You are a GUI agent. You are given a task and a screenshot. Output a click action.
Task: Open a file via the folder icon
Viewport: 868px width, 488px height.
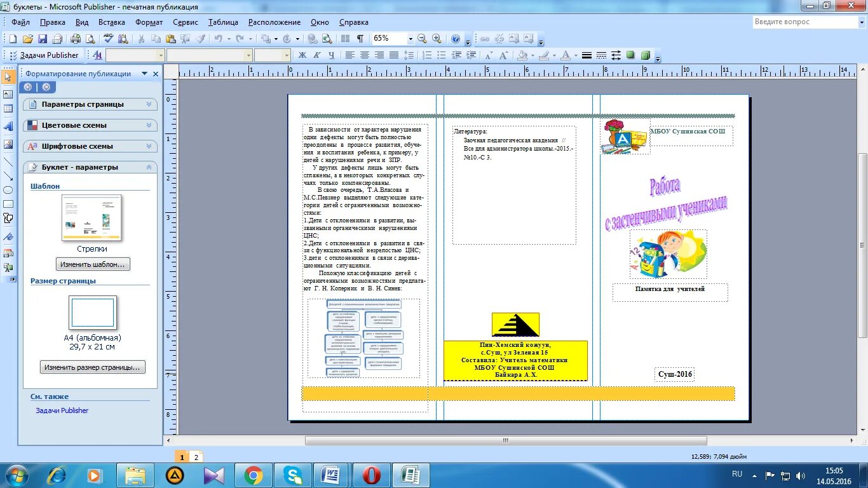(x=27, y=39)
